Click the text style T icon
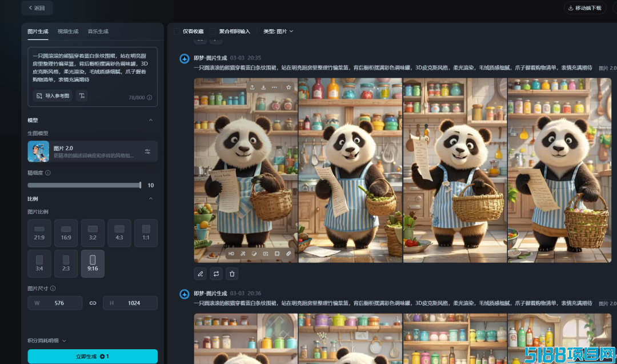This screenshot has width=617, height=364. point(82,95)
